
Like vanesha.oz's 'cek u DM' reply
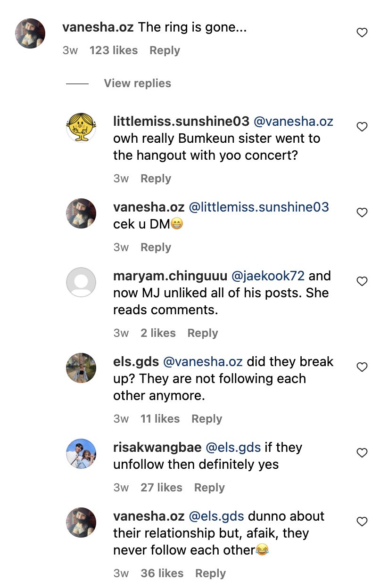(362, 212)
